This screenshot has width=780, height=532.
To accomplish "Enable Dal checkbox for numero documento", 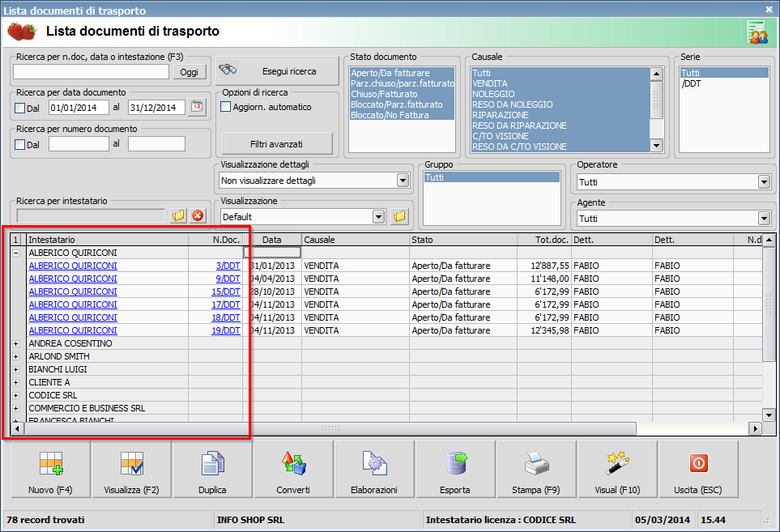I will (20, 145).
